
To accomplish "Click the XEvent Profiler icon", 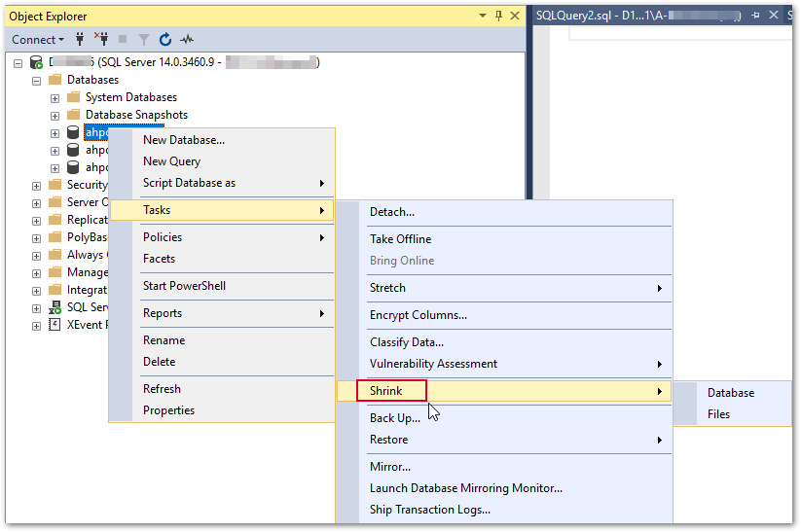I will (55, 325).
